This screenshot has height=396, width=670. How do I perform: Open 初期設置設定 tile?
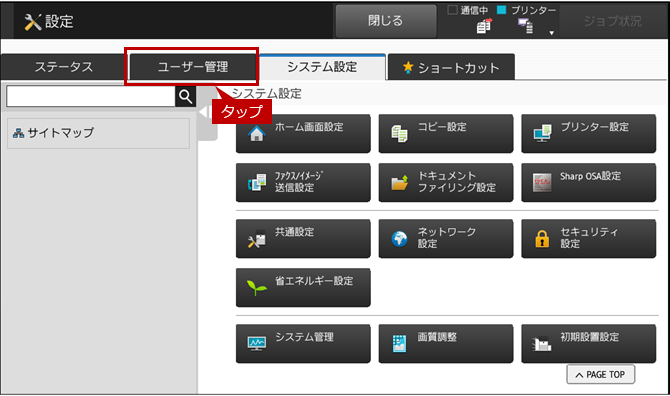588,343
